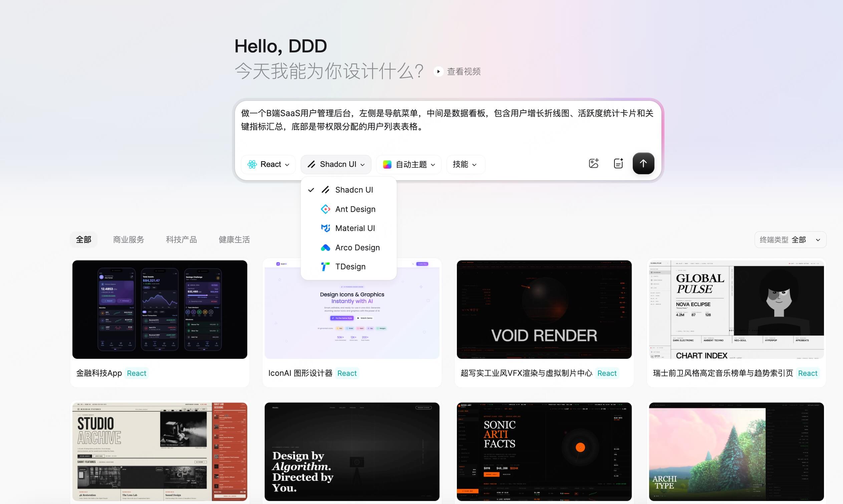Click the chevron next to 技能
The height and width of the screenshot is (504, 843).
point(474,165)
